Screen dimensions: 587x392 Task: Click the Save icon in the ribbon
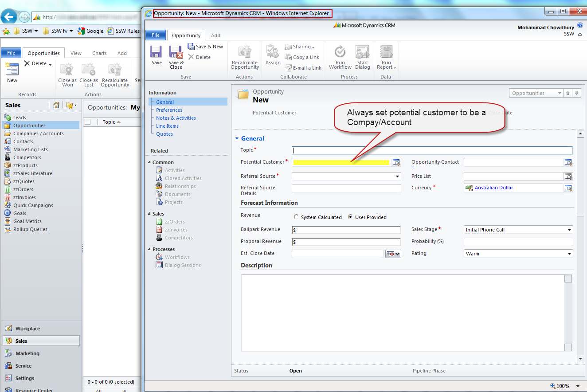point(156,52)
